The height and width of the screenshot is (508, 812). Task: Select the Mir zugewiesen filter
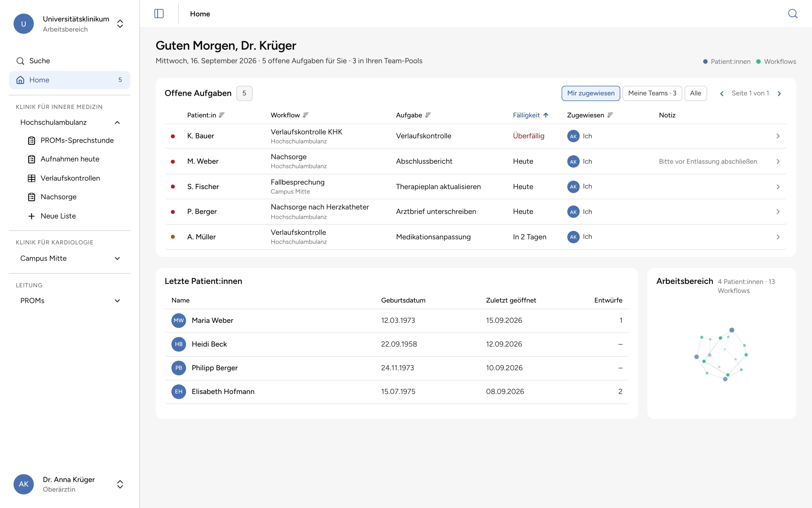[x=591, y=93]
